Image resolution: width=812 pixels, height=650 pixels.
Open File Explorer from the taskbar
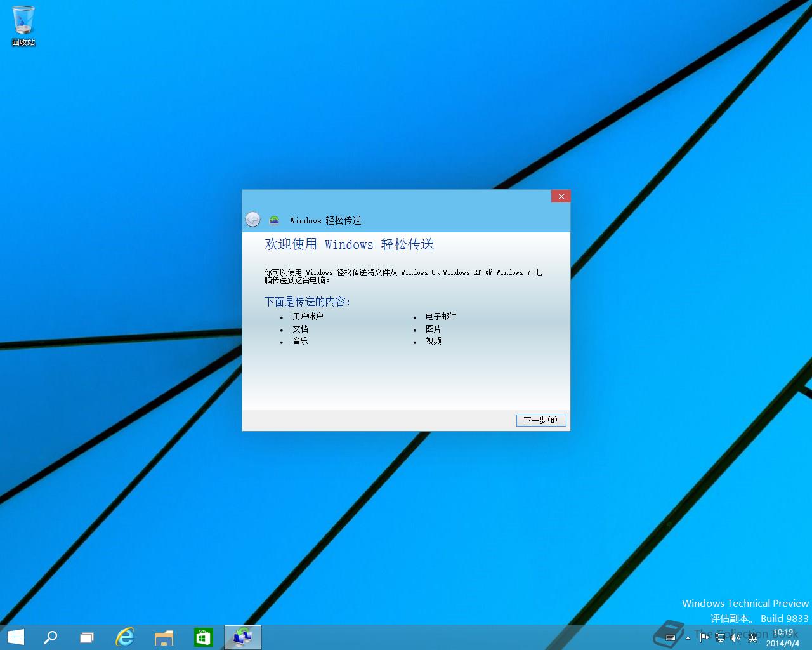tap(164, 637)
